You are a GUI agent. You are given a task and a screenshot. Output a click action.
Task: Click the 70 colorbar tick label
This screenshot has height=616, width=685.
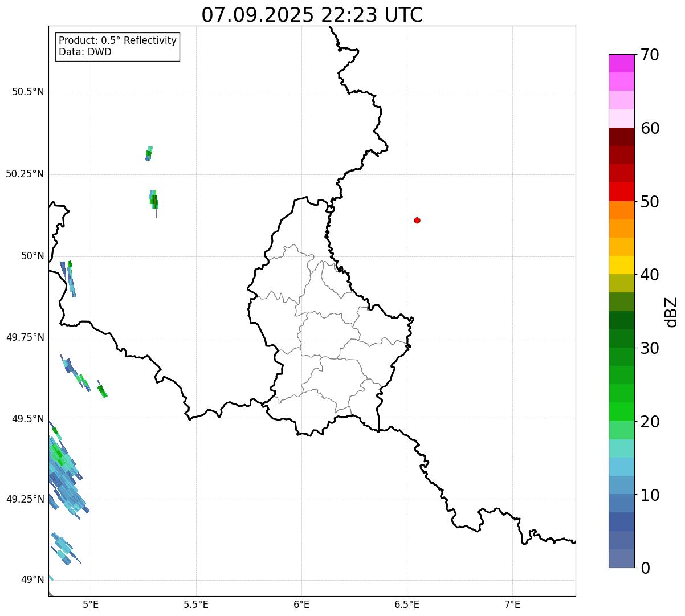[650, 55]
